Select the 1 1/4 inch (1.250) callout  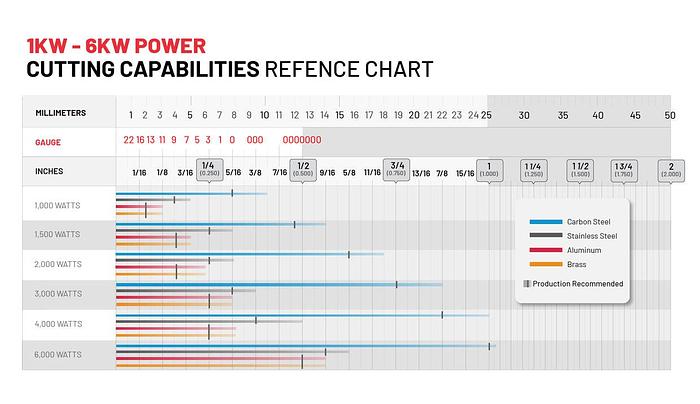point(533,169)
